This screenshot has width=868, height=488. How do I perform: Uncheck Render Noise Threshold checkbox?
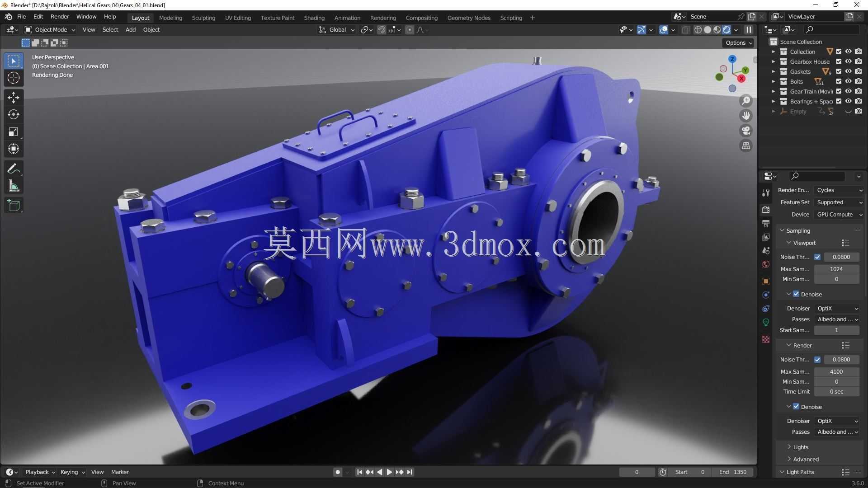click(817, 360)
